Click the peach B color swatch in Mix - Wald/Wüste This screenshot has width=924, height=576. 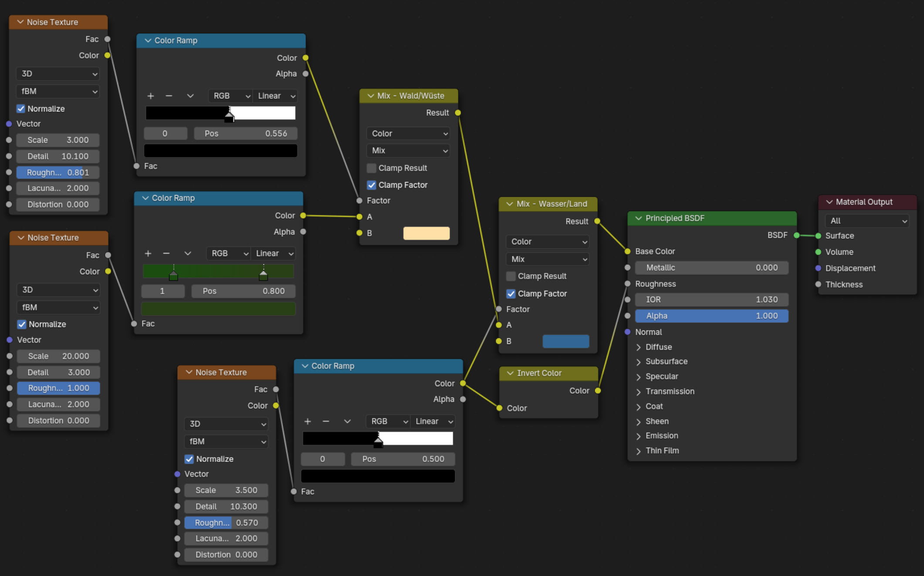(x=426, y=233)
